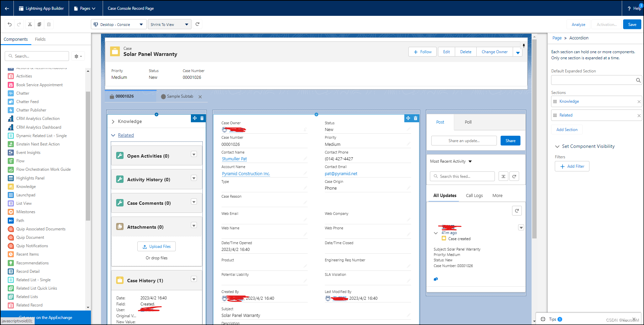Remove the Knowledge section
644x325 pixels.
point(639,102)
